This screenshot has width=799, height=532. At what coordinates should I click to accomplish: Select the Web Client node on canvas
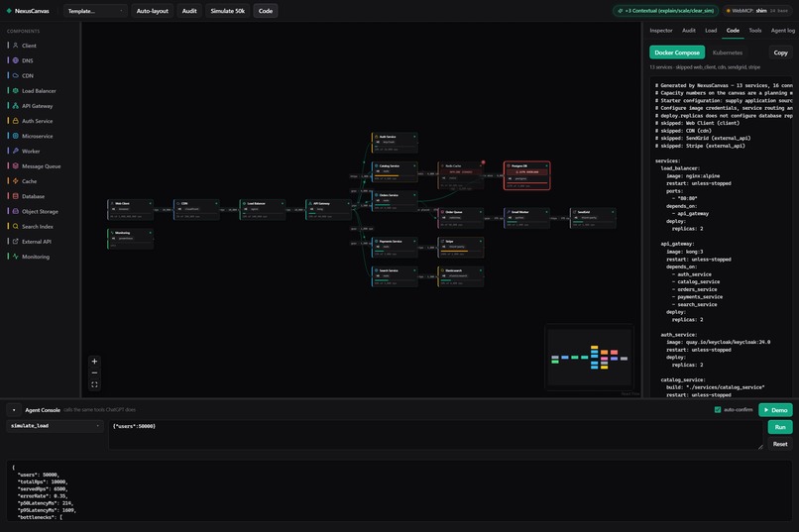(x=131, y=209)
